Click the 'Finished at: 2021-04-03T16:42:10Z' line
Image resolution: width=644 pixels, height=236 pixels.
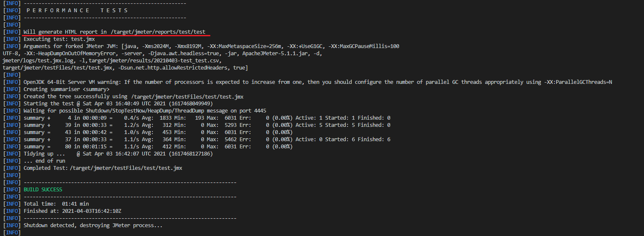tap(73, 211)
